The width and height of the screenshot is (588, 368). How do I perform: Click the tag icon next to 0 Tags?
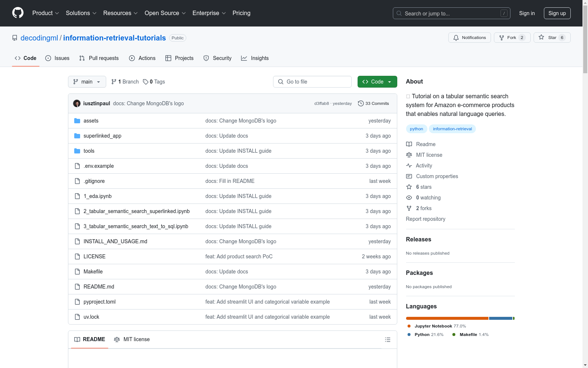[x=146, y=82]
